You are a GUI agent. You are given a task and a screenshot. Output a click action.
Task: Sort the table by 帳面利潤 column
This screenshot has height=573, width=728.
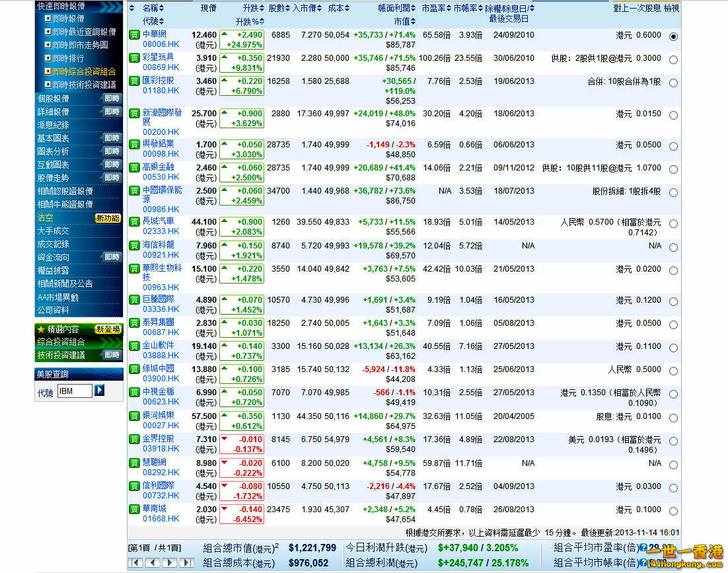pos(397,9)
